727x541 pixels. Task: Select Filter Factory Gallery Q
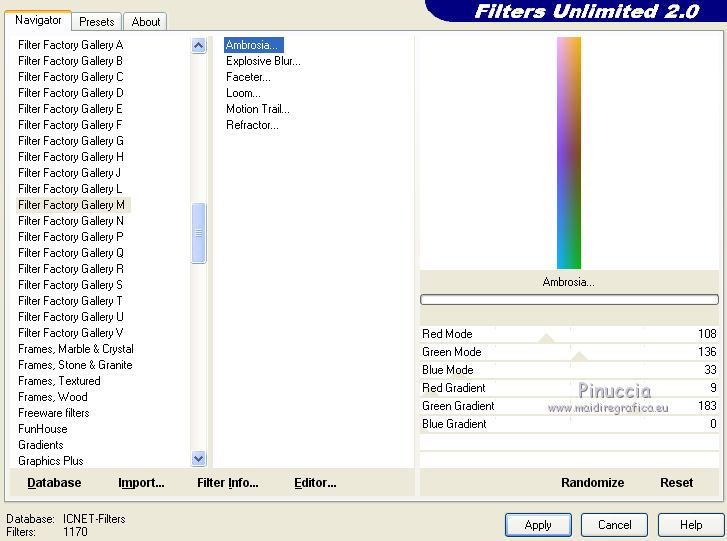[x=70, y=253]
